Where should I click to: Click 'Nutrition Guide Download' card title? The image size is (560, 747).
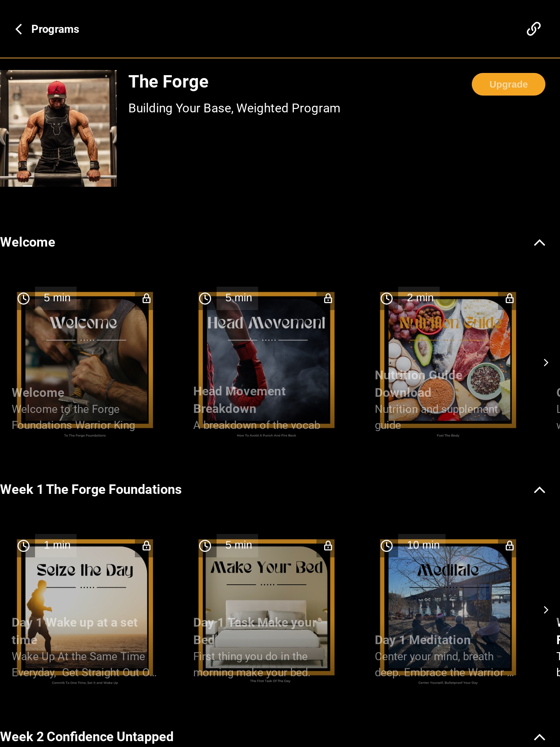coord(419,384)
